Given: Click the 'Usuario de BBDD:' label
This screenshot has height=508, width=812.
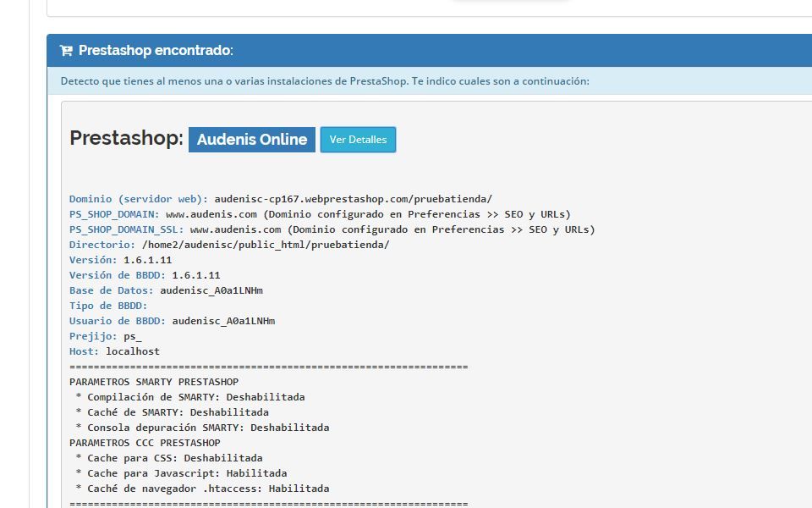Looking at the screenshot, I should (x=118, y=321).
